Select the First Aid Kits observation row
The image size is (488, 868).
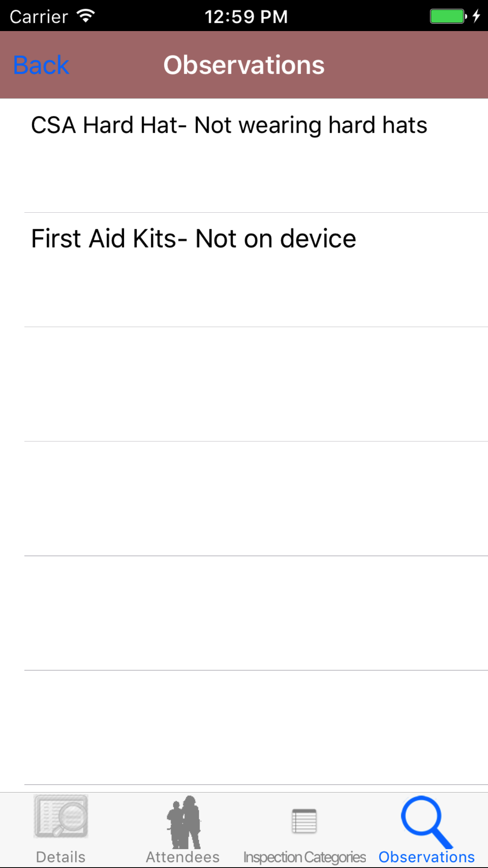point(194,239)
